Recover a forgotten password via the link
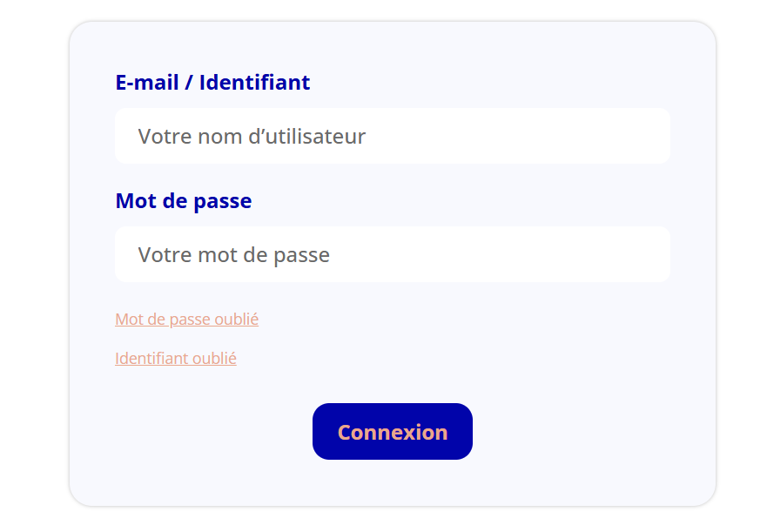The image size is (767, 532). (x=186, y=320)
